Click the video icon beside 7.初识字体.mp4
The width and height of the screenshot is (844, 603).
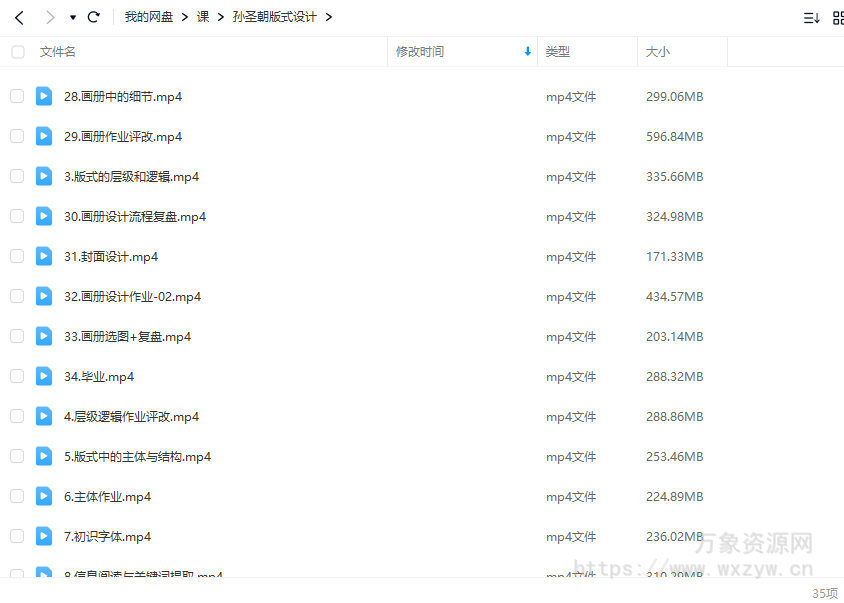click(x=43, y=535)
